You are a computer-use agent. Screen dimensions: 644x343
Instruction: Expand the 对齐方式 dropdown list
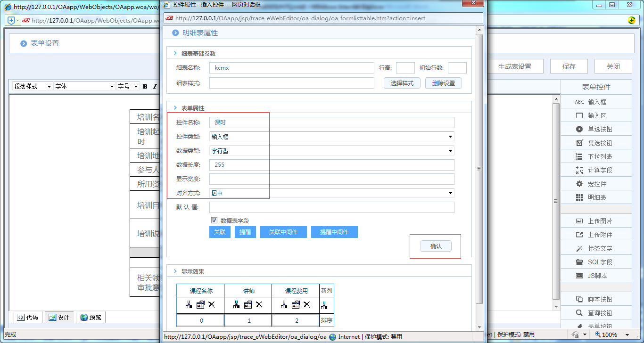pos(450,193)
